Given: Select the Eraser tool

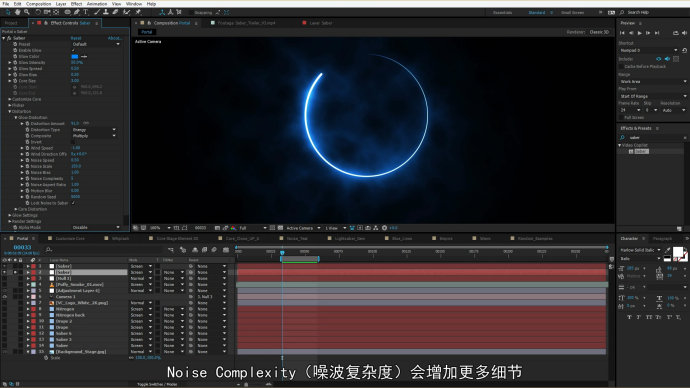Looking at the screenshot, I should tap(115, 12).
